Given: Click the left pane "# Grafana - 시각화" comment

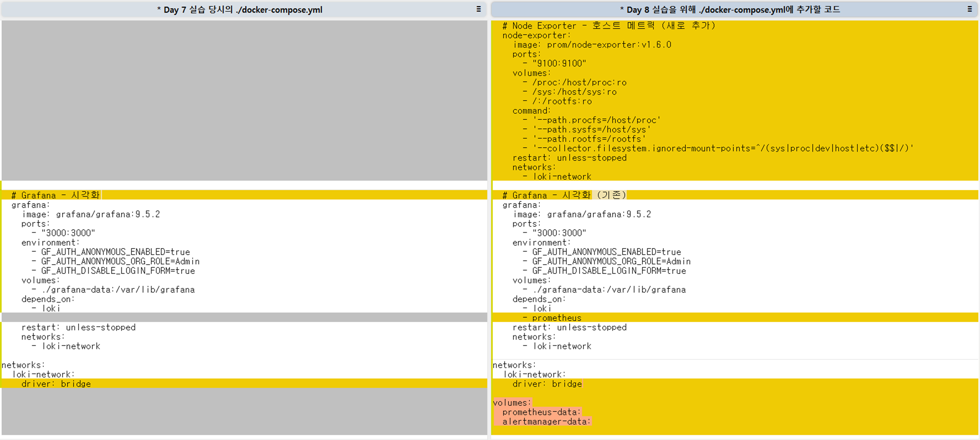Looking at the screenshot, I should 56,196.
